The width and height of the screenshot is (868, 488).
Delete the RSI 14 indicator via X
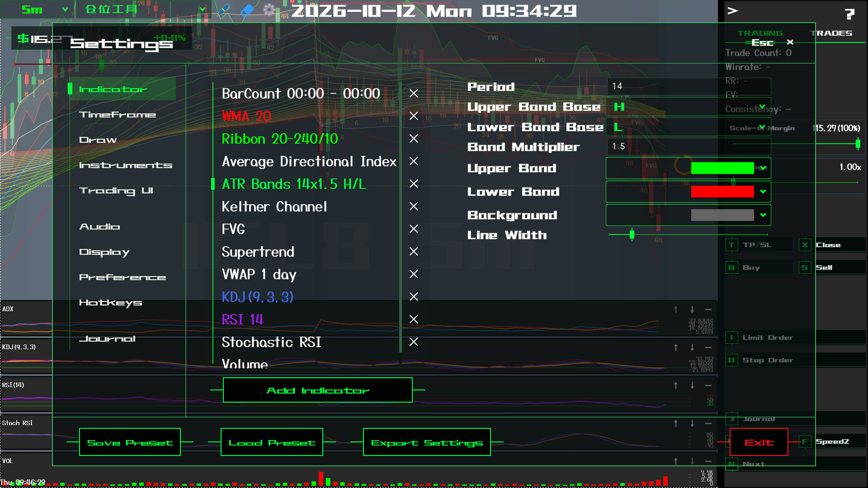click(x=413, y=319)
